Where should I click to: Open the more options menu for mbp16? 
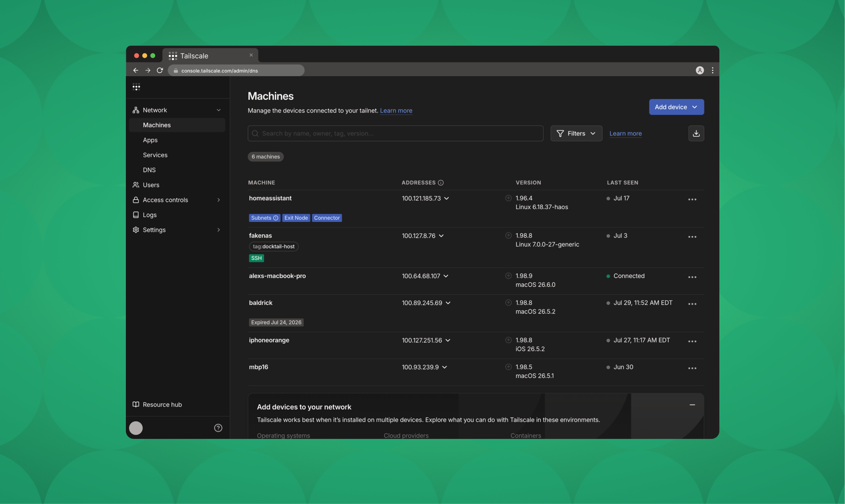click(x=692, y=368)
